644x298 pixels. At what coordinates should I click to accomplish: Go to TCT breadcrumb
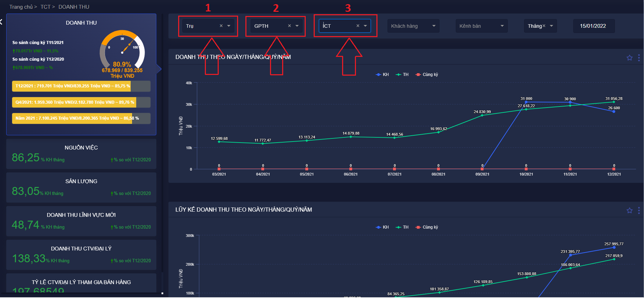coord(45,7)
